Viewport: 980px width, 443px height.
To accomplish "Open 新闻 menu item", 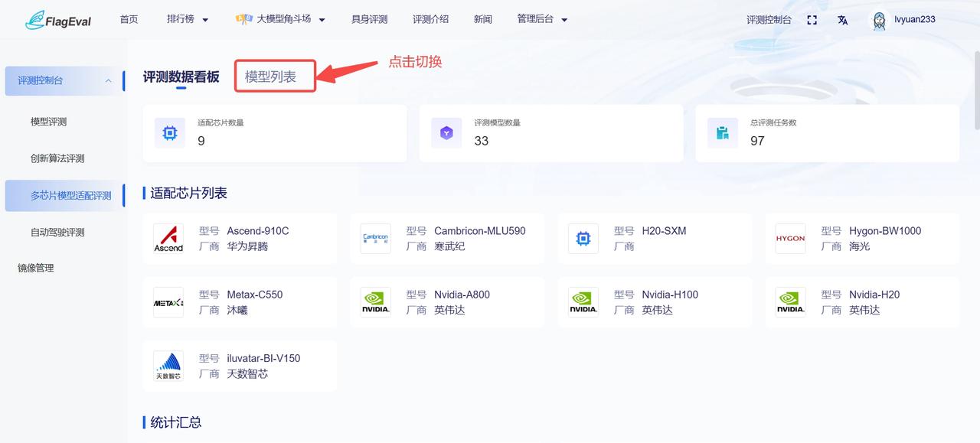I will pyautogui.click(x=483, y=19).
